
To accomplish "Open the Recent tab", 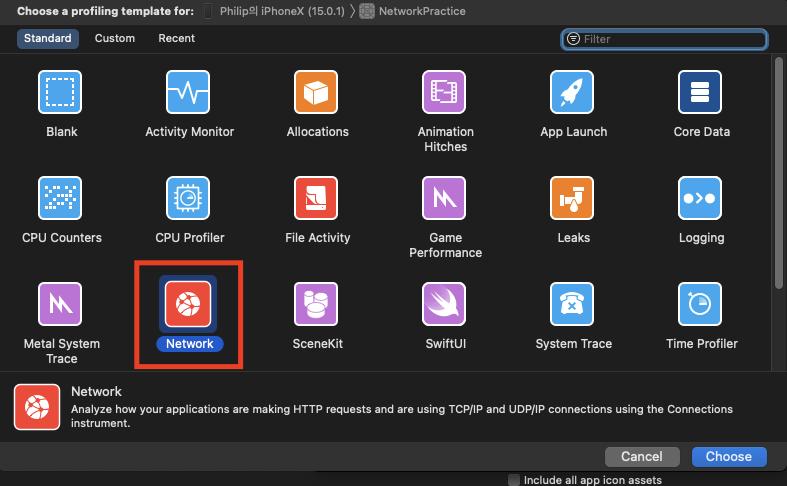I will pos(176,38).
